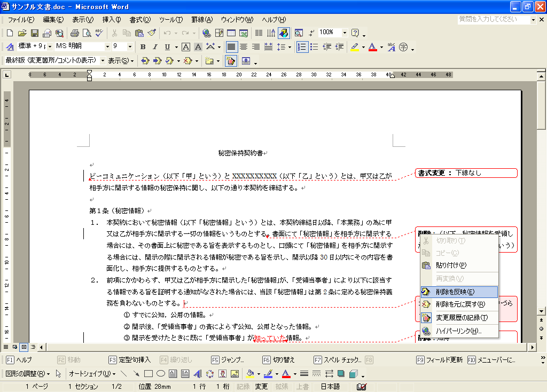Select the Rectangle shape tool

(149, 374)
